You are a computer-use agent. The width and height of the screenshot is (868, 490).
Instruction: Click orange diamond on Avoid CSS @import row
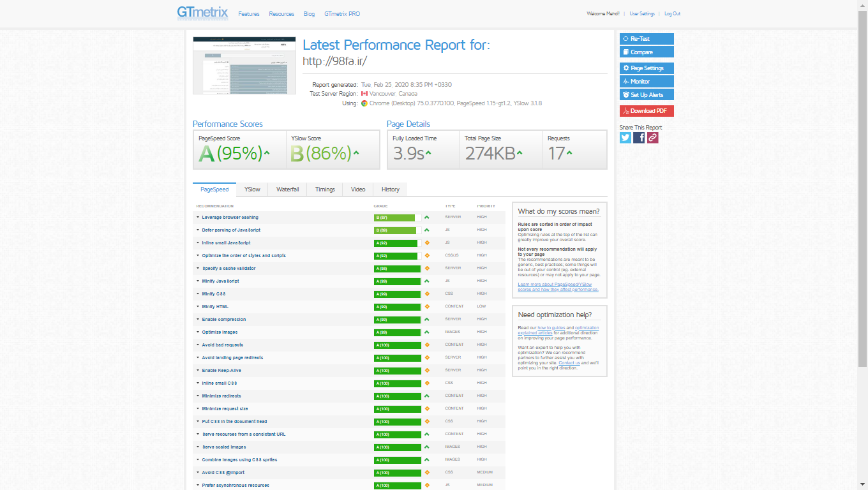[x=427, y=472]
